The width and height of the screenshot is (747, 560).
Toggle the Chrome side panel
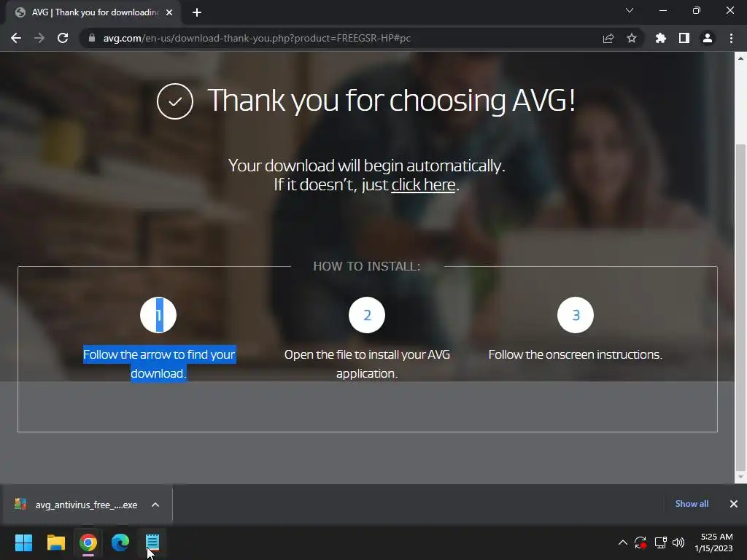coord(684,38)
